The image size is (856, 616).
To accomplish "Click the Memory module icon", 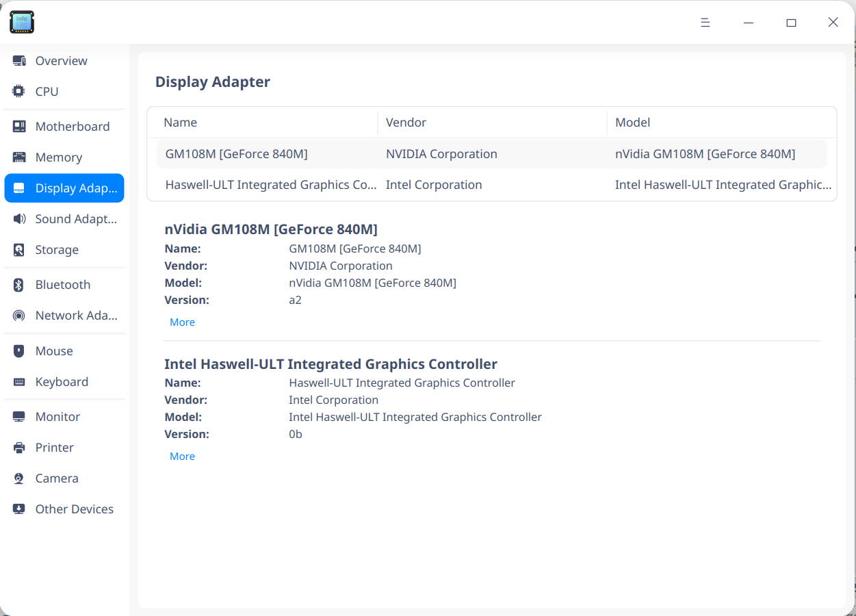I will [19, 157].
